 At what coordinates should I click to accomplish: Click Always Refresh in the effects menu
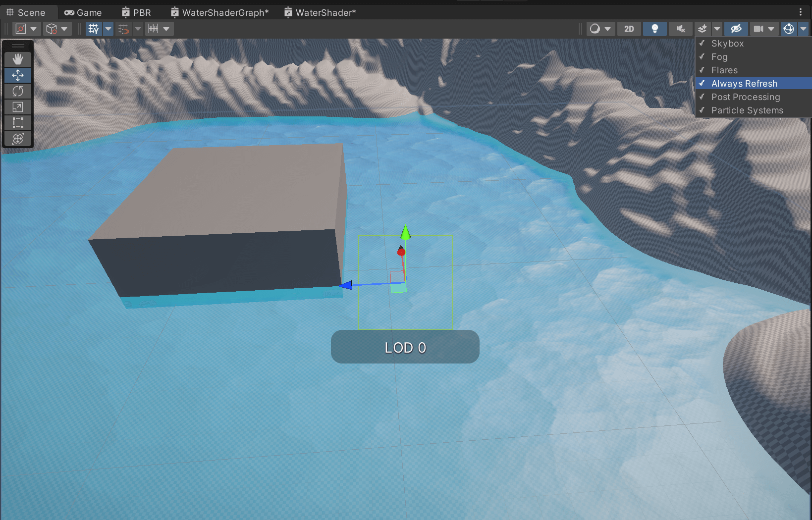744,84
